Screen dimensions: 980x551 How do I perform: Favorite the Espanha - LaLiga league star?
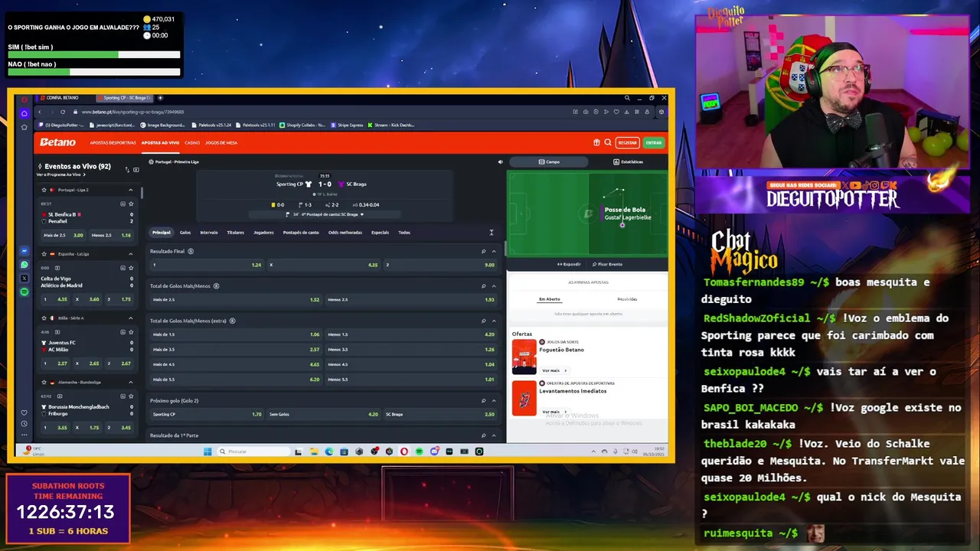pos(44,253)
